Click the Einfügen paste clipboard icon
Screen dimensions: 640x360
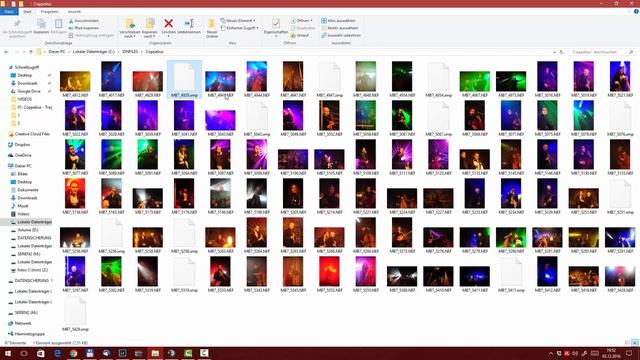coord(58,24)
